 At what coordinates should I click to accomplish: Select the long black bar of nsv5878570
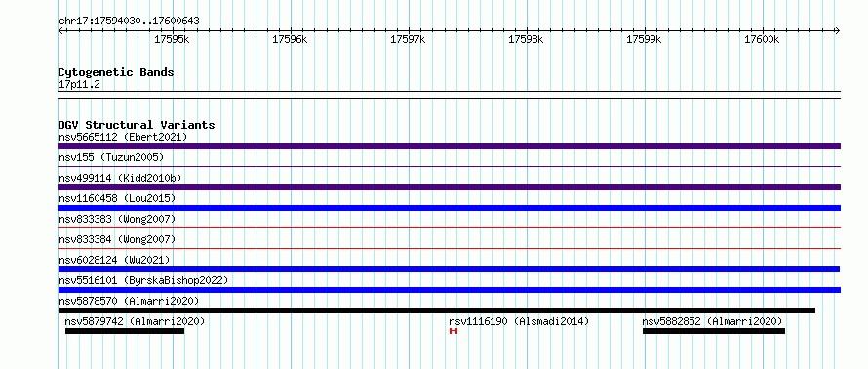pyautogui.click(x=437, y=310)
